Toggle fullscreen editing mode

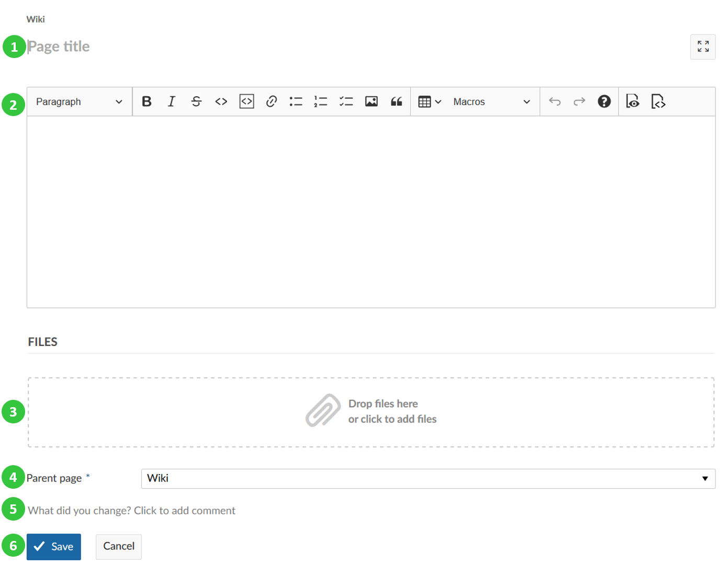coord(703,47)
